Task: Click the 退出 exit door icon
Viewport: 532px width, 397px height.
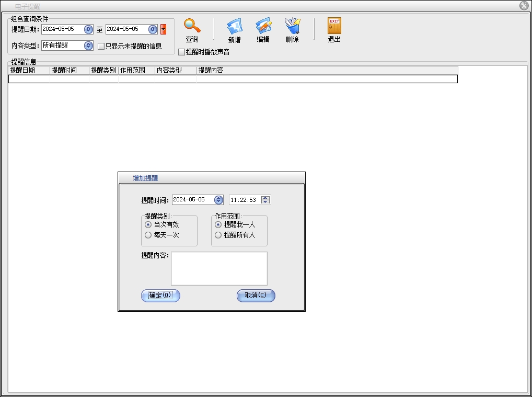Action: click(334, 26)
